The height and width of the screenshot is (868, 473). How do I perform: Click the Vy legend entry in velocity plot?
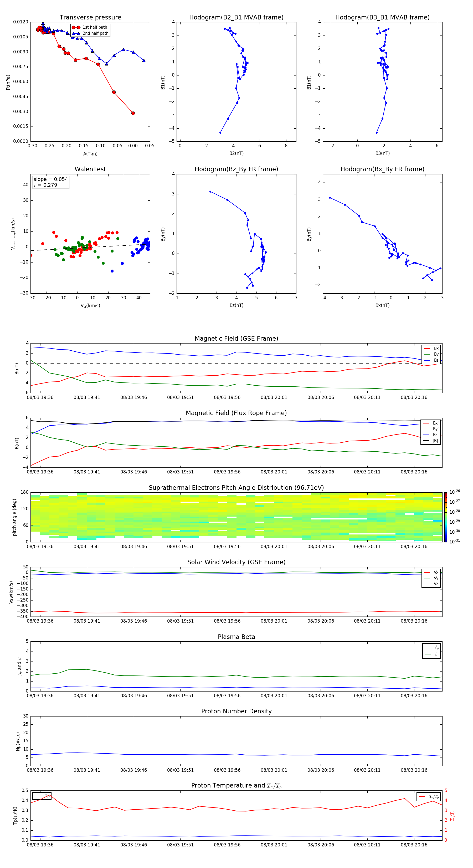431,578
